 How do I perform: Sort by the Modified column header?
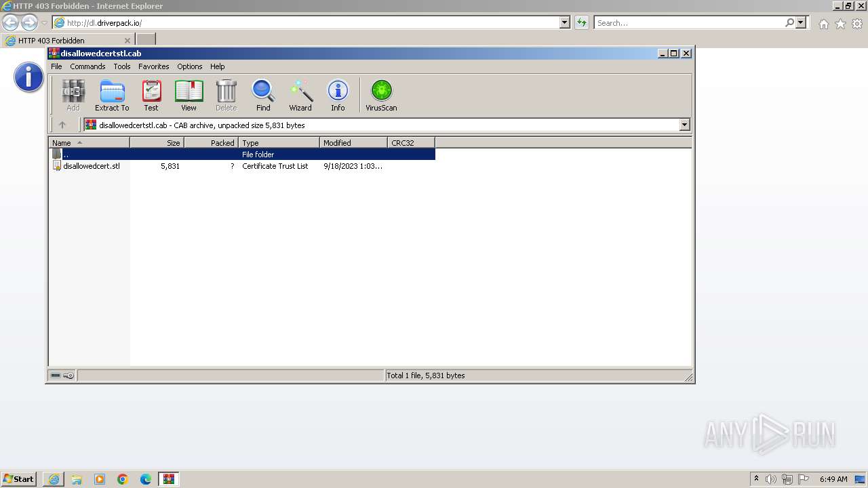pyautogui.click(x=353, y=143)
